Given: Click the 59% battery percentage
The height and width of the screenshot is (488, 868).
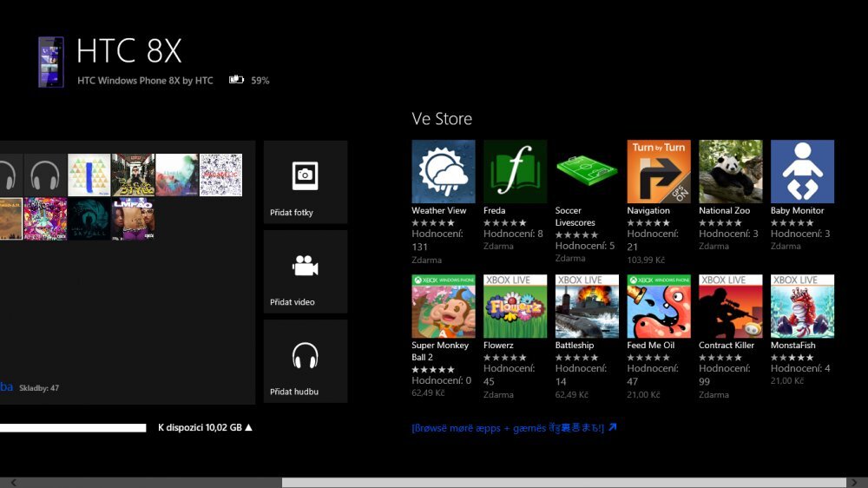Looking at the screenshot, I should [x=260, y=80].
